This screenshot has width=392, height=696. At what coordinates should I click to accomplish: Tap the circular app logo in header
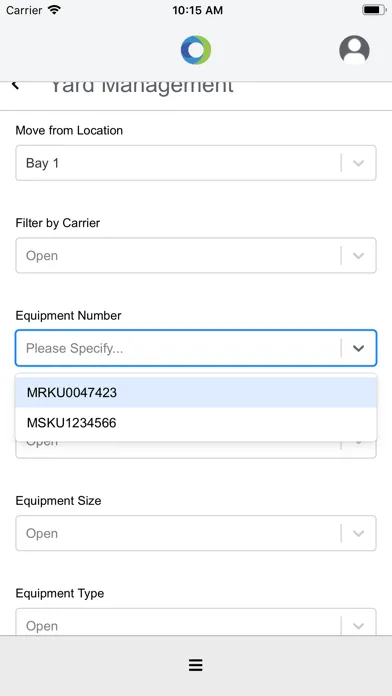click(196, 50)
